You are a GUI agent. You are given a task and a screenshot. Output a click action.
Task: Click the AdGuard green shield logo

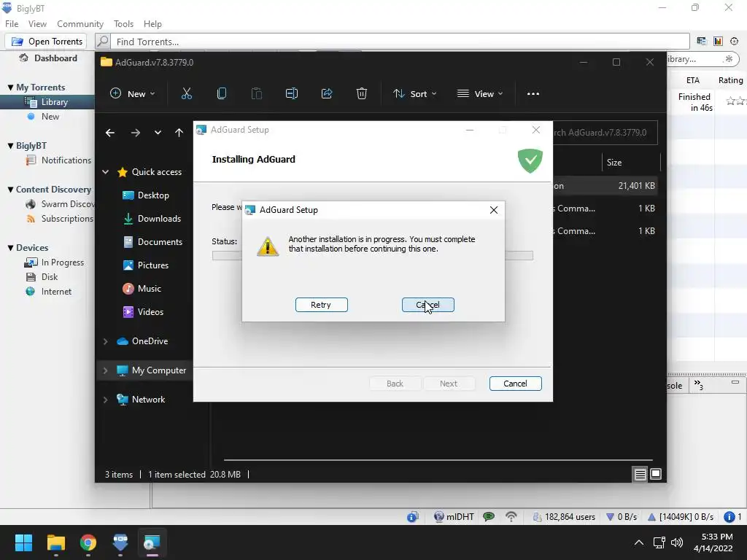click(x=530, y=160)
